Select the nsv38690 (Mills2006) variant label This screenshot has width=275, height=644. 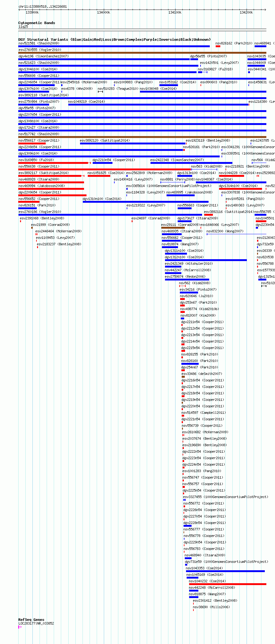click(211, 607)
